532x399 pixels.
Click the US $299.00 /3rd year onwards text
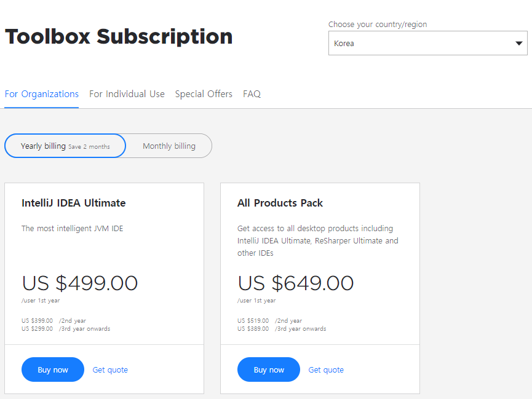66,329
